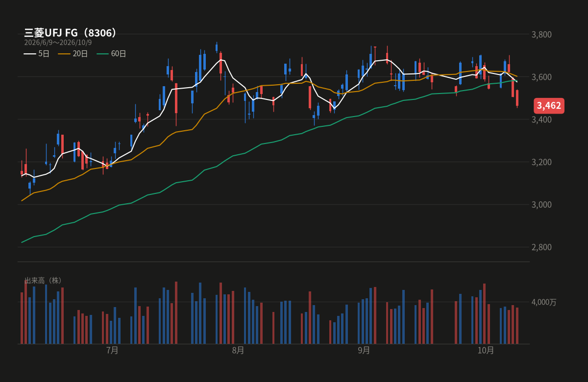Click the 5日 moving average legend label
Screen dimensions: 588x382
click(44, 54)
